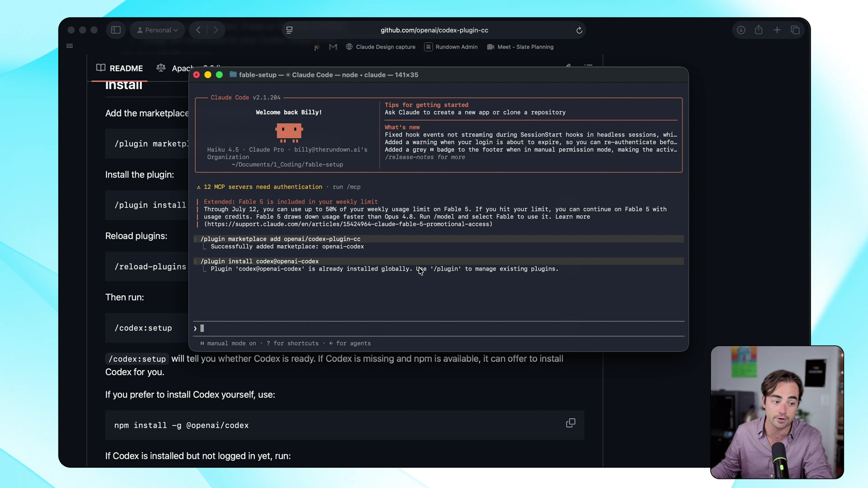Click the Fable 5 support.claude.com URL

click(348, 224)
